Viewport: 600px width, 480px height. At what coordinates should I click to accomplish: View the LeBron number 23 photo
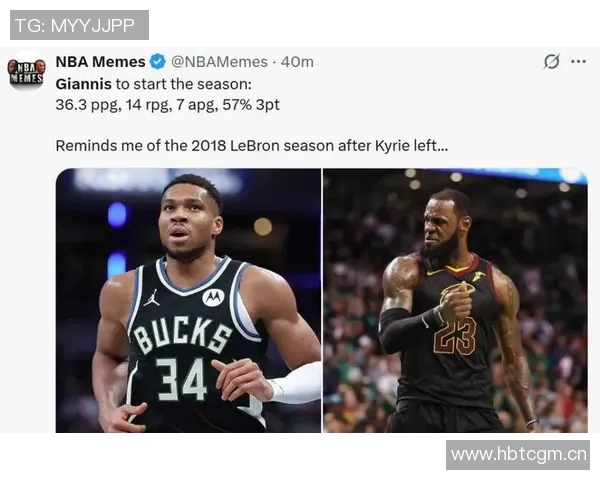(x=455, y=300)
